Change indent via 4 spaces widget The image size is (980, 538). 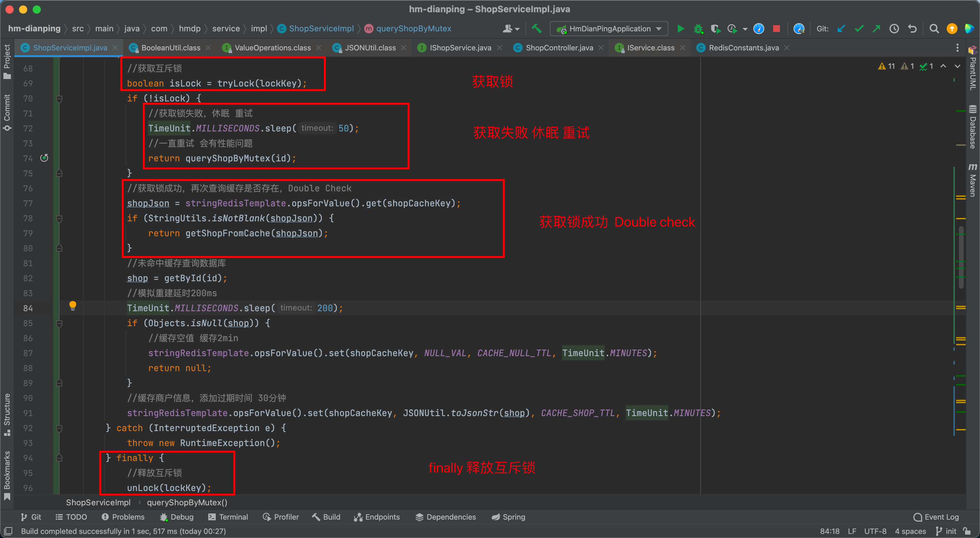pyautogui.click(x=910, y=531)
